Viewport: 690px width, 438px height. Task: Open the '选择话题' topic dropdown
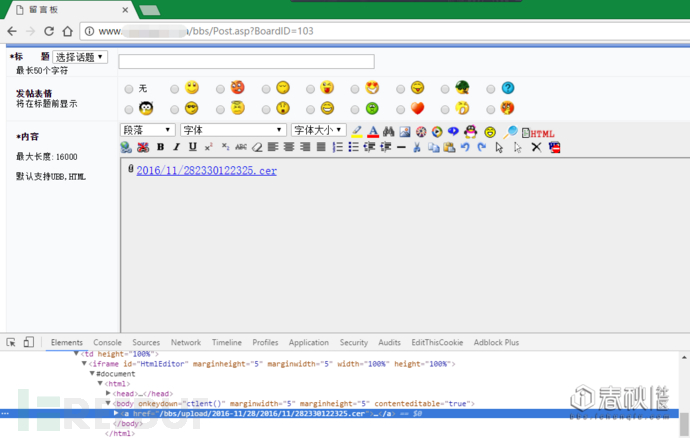(80, 57)
